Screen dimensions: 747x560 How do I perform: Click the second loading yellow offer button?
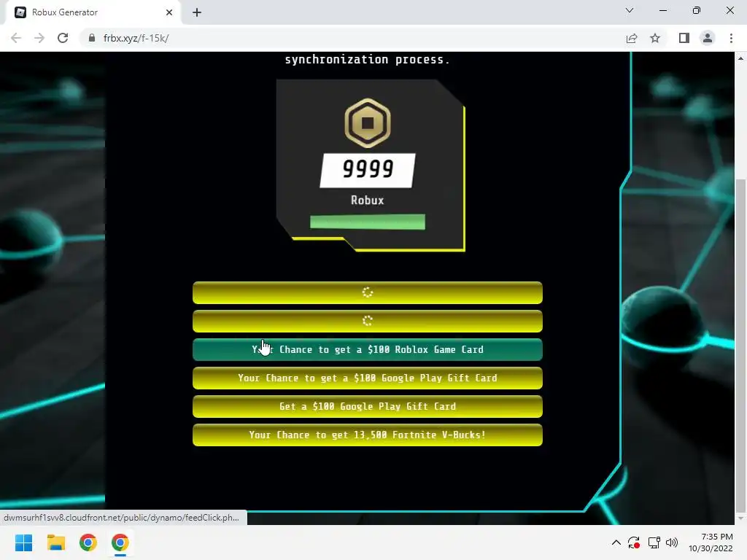[368, 321]
